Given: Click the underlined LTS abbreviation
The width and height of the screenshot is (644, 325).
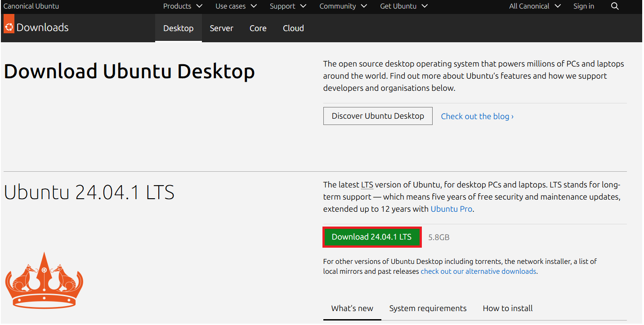Looking at the screenshot, I should click(367, 185).
